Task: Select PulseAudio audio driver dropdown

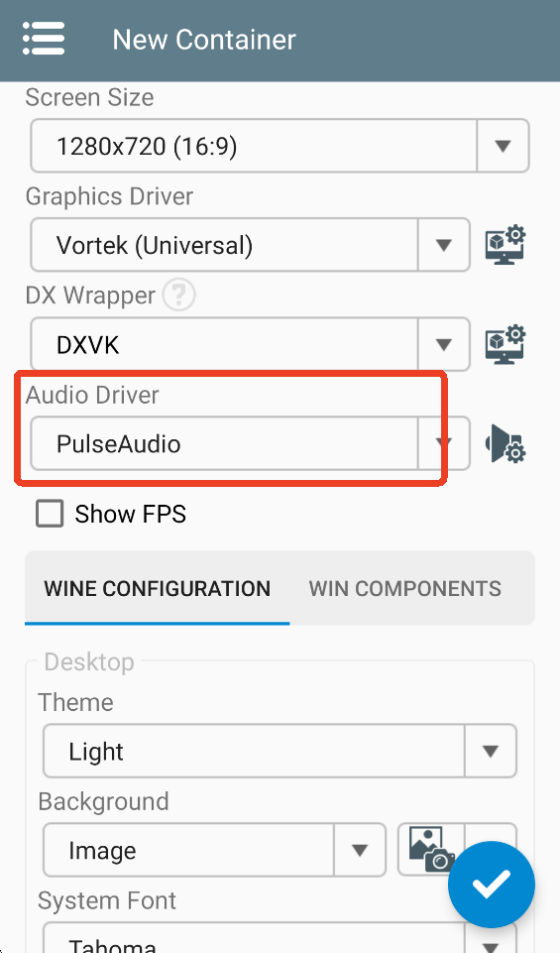Action: tap(250, 443)
